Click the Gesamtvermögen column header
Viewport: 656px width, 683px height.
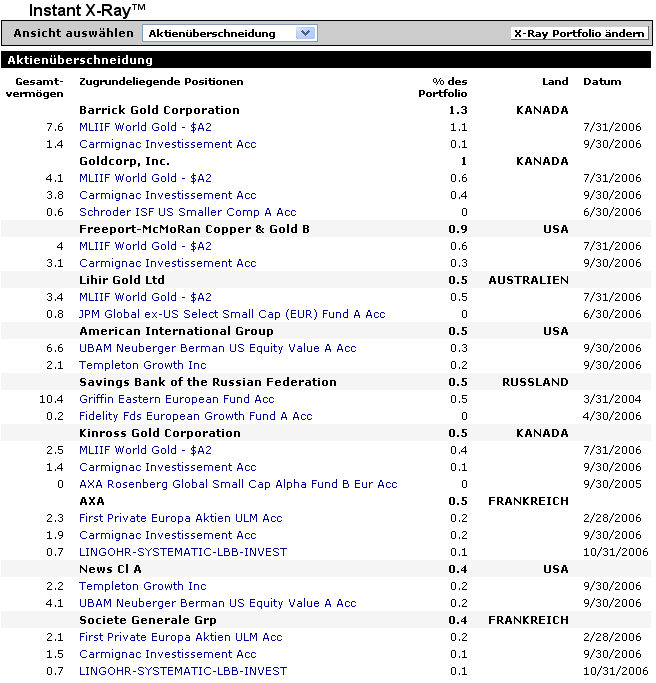click(34, 88)
